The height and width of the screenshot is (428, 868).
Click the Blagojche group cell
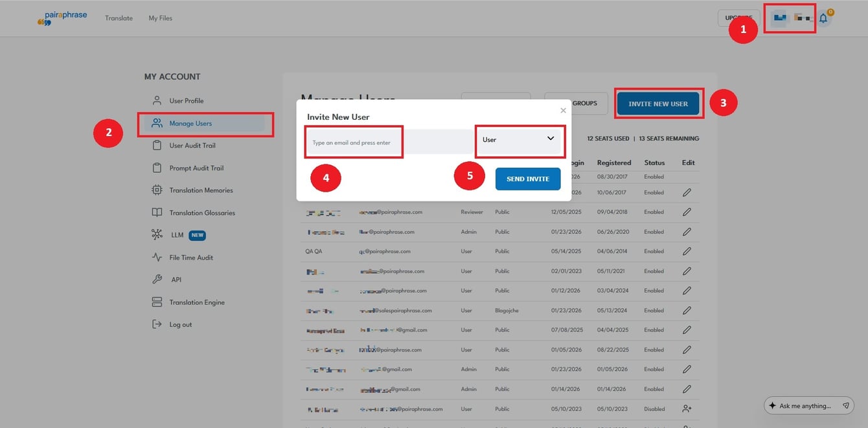point(507,311)
